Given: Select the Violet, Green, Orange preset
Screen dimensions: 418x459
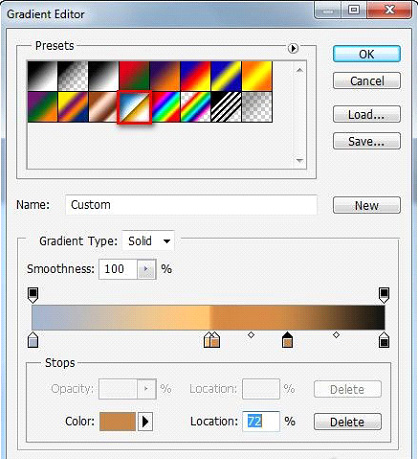Looking at the screenshot, I should [x=42, y=107].
